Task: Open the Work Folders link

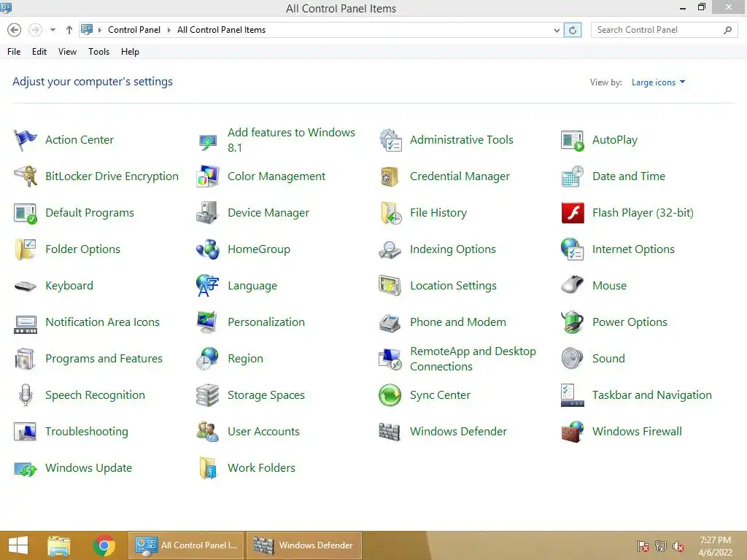Action: click(261, 468)
